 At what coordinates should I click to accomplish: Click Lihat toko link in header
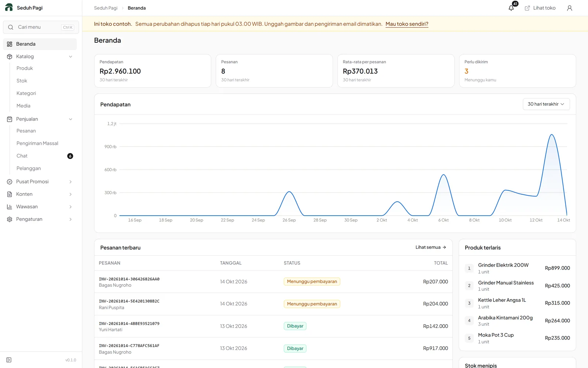coord(540,8)
